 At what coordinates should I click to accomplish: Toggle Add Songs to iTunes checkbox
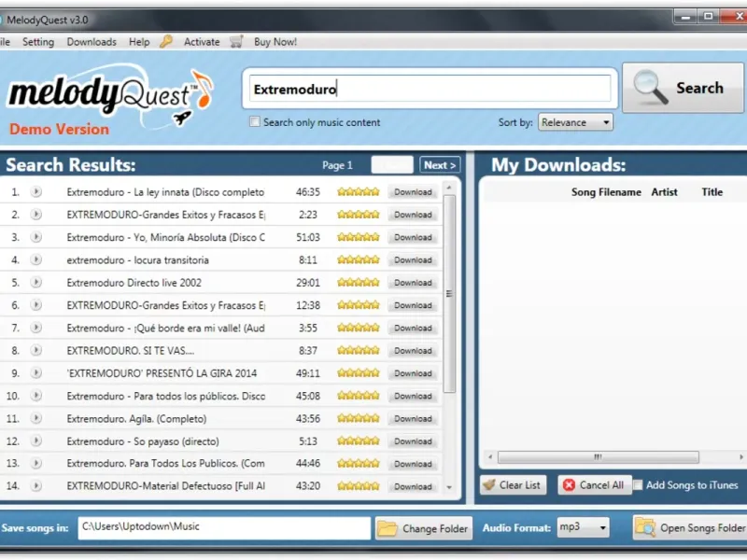(638, 484)
